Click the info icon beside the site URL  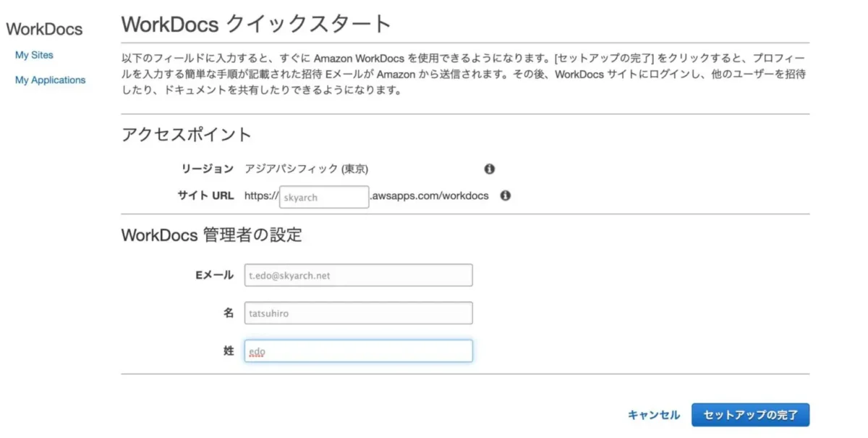click(506, 195)
